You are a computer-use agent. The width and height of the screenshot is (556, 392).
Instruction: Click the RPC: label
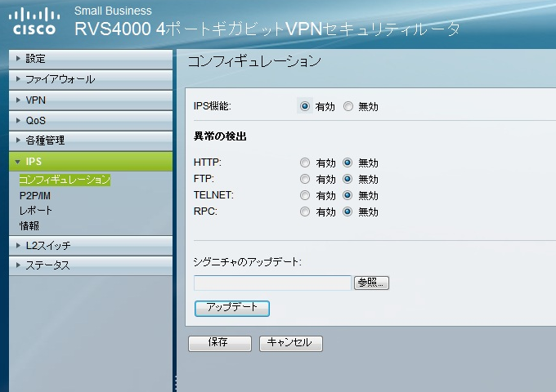tap(205, 212)
